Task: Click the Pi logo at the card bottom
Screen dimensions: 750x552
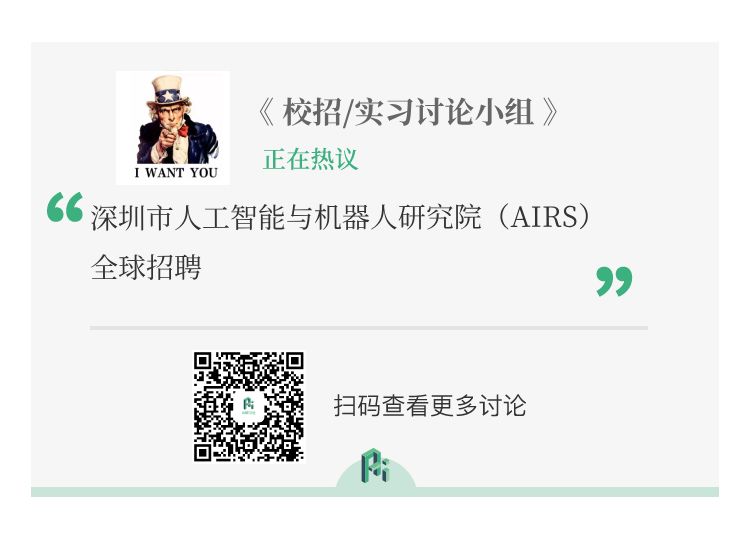Action: click(375, 465)
